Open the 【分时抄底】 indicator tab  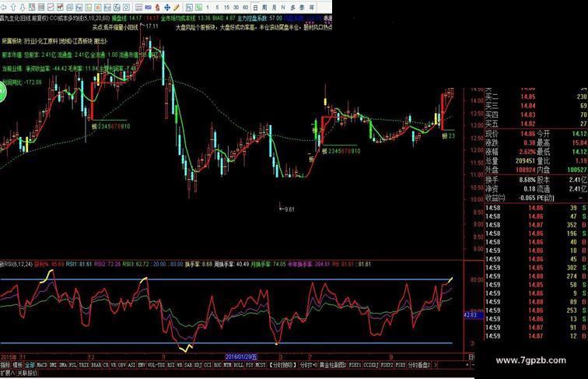point(283,365)
